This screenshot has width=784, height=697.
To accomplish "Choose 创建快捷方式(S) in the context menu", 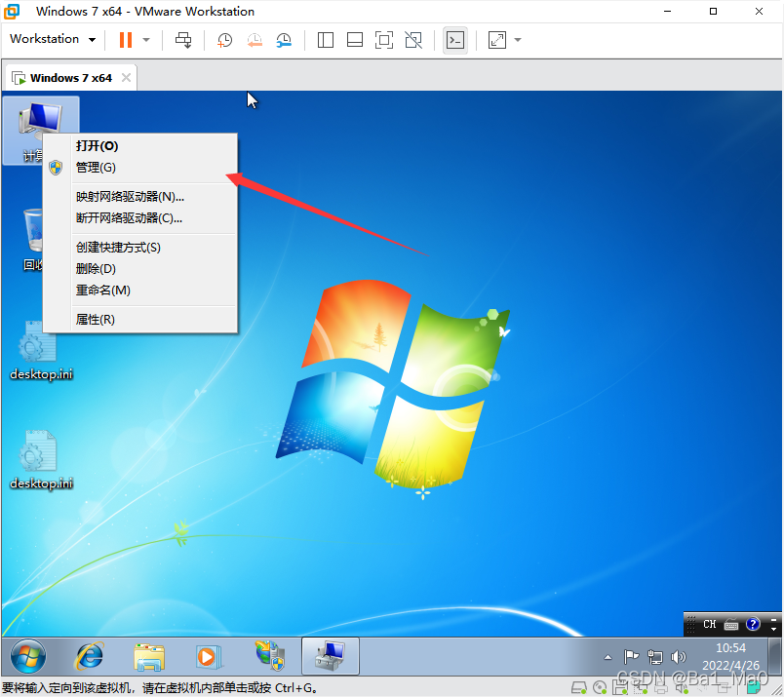I will [x=140, y=248].
